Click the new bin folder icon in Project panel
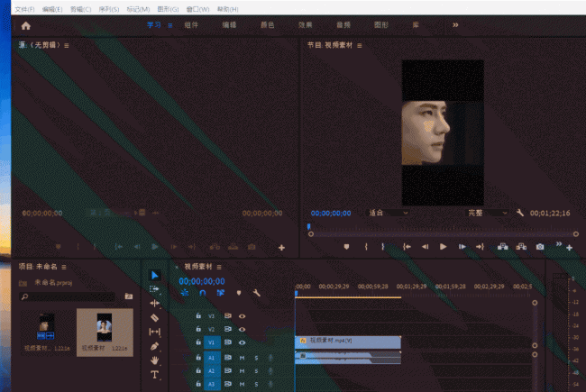586x392 pixels. point(129,296)
